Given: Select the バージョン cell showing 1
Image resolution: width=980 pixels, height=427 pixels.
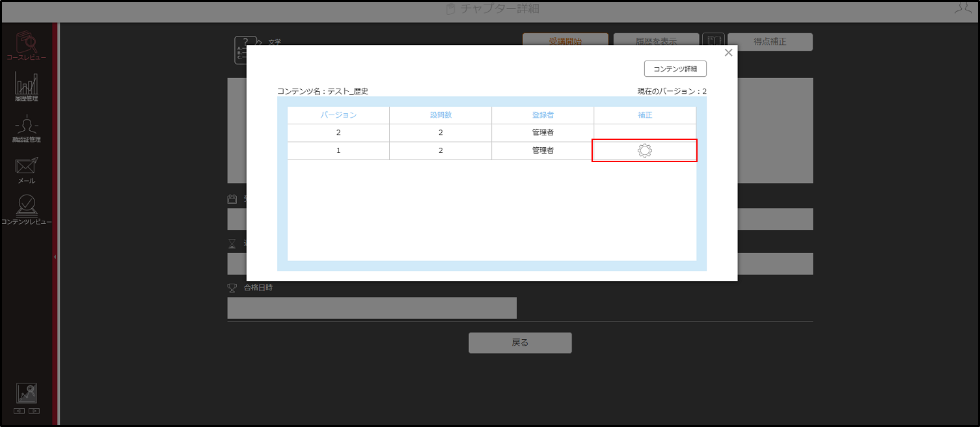Looking at the screenshot, I should coord(338,151).
